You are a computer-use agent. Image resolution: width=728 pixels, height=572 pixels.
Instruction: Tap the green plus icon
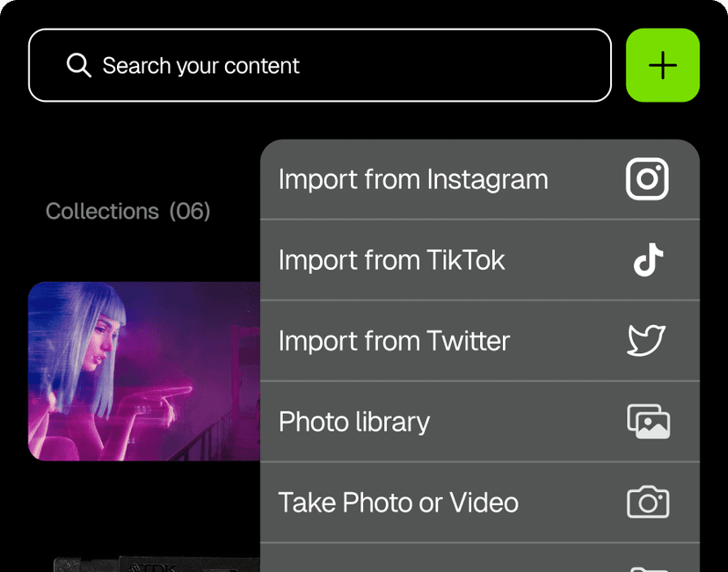(x=662, y=65)
